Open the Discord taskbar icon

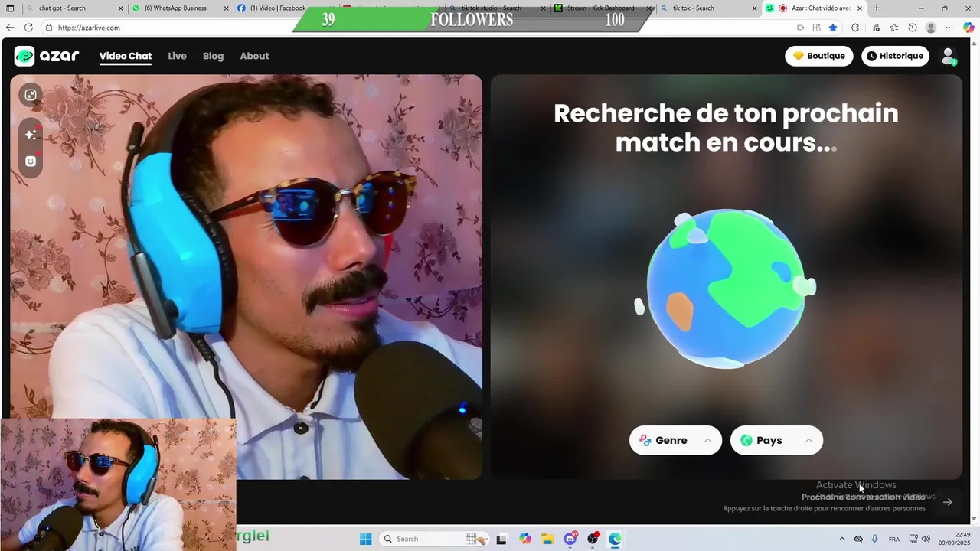click(x=570, y=539)
